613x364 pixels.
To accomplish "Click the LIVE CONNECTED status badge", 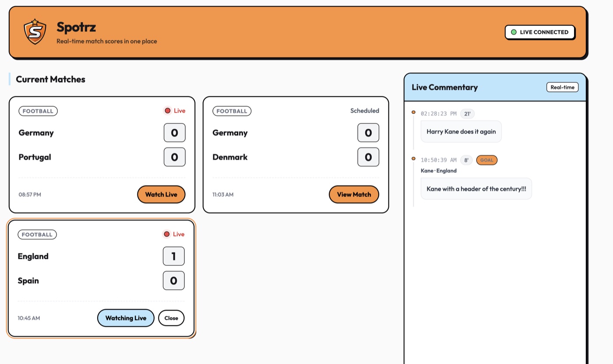I will [539, 32].
